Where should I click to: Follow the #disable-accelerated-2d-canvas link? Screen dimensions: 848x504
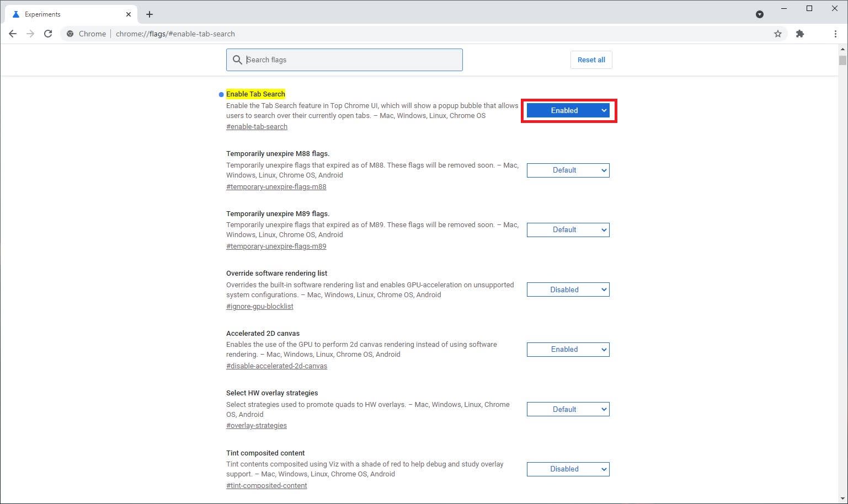coord(276,366)
